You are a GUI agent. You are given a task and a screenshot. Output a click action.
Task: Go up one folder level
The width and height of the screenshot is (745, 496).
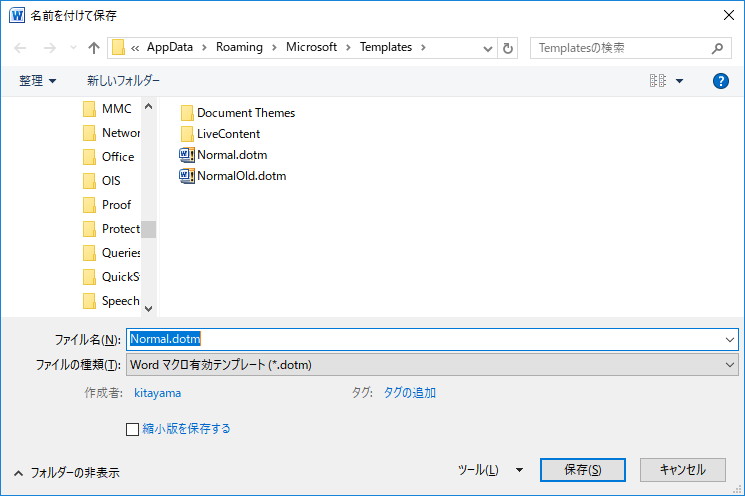pos(94,48)
